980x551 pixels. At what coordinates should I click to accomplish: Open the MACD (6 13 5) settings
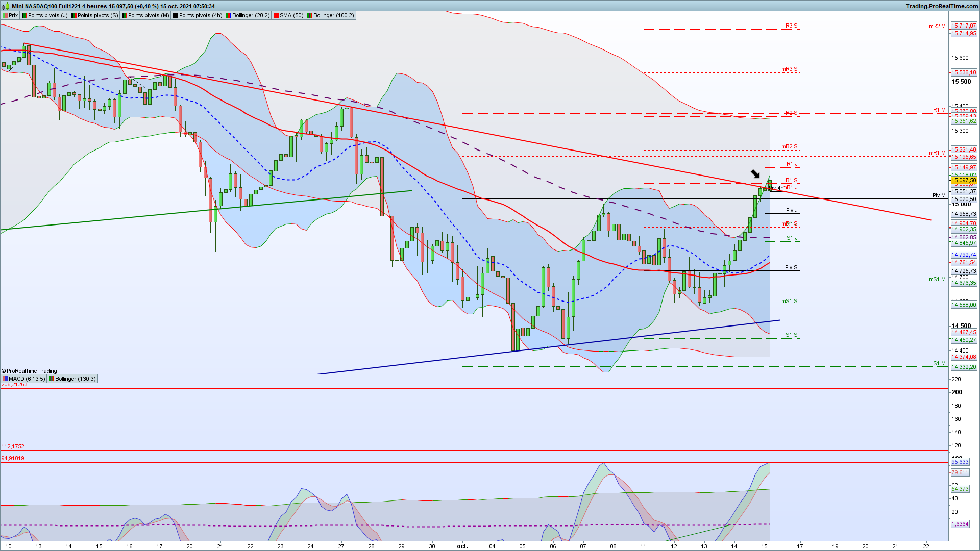27,379
